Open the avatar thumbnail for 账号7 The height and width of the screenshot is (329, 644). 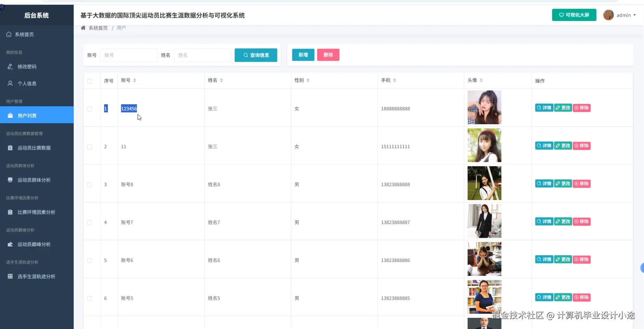(x=484, y=221)
